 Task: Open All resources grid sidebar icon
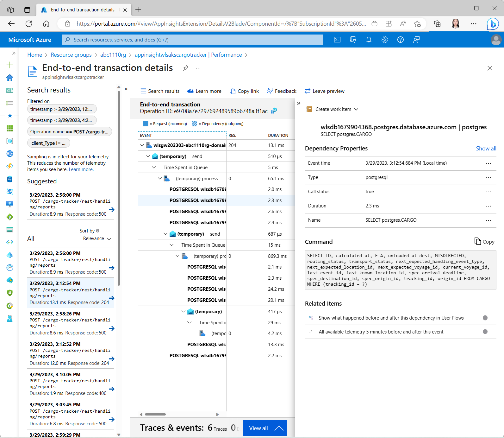click(10, 128)
